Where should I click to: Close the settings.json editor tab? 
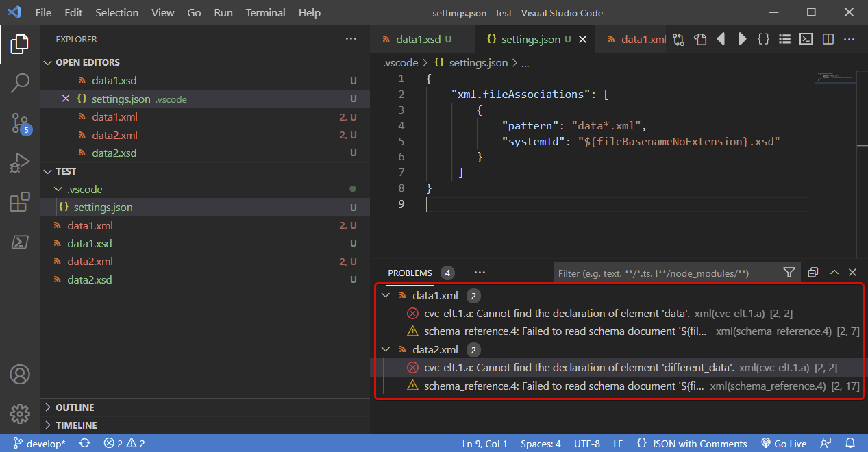tap(583, 40)
